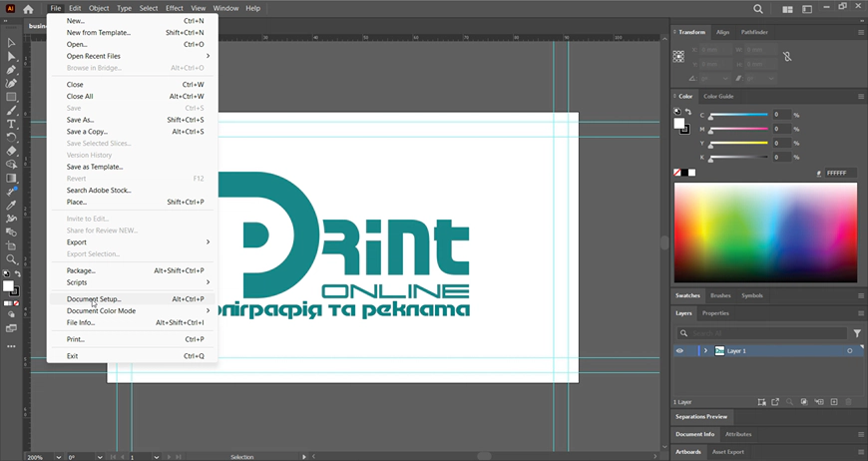Switch to the Attributes tab
The width and height of the screenshot is (868, 461).
click(738, 434)
